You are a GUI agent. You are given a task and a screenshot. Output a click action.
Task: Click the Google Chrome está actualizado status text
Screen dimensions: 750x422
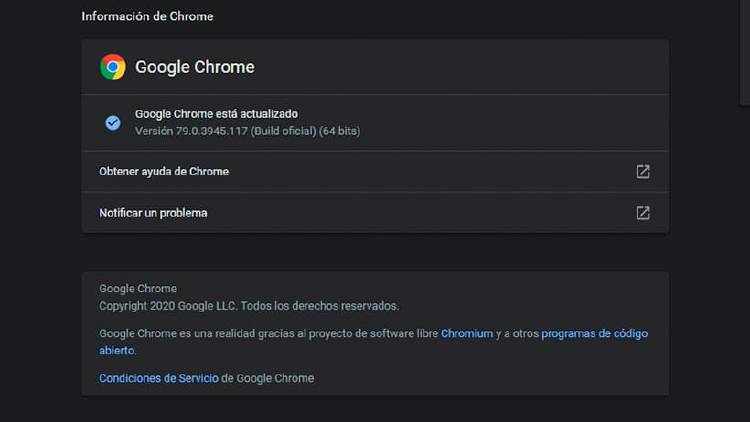[x=216, y=114]
